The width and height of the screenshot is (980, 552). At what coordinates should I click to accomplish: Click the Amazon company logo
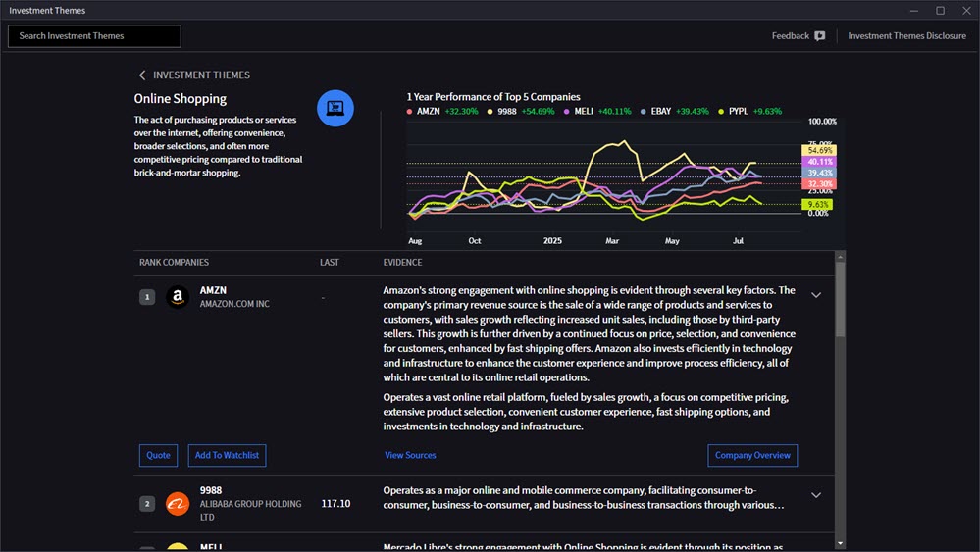178,297
